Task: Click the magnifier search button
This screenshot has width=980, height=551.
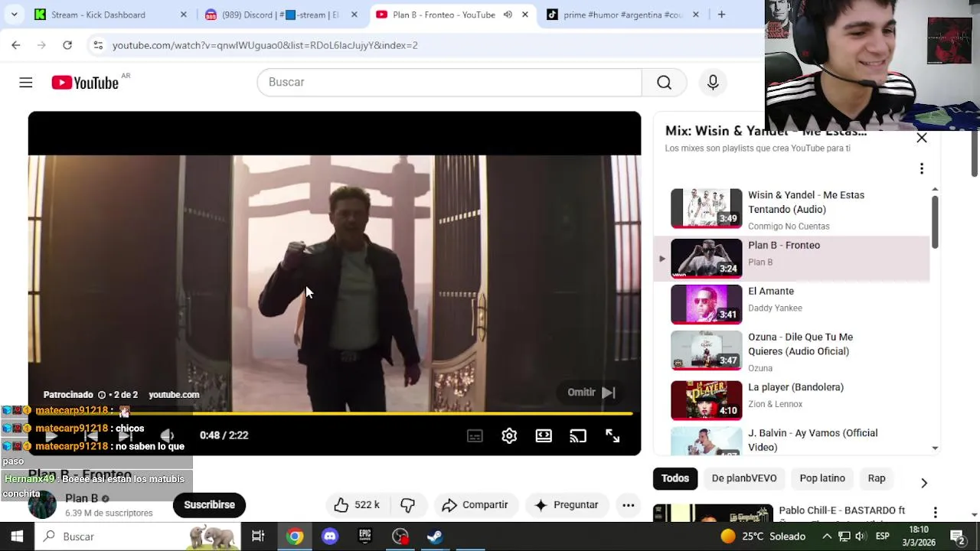Action: coord(664,82)
